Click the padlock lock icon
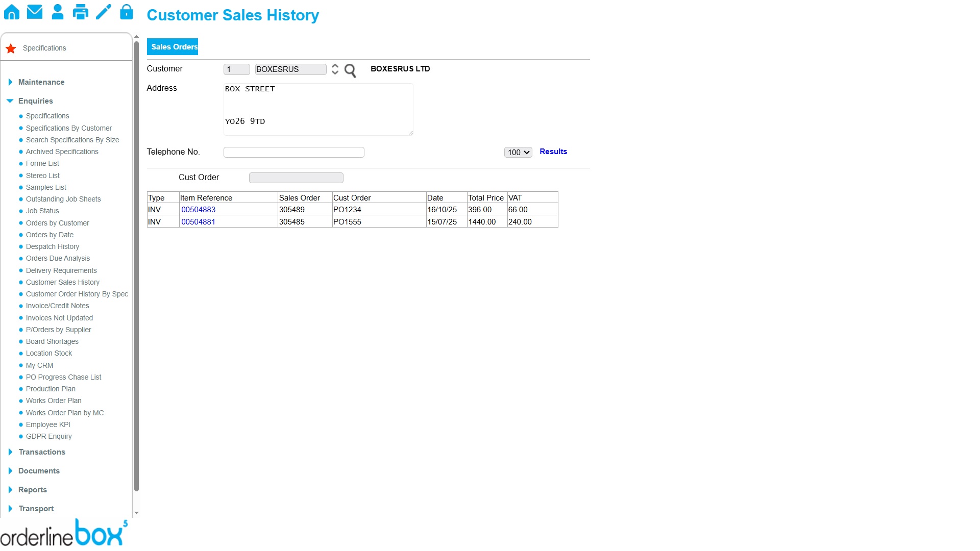This screenshot has height=551, width=980. (127, 12)
